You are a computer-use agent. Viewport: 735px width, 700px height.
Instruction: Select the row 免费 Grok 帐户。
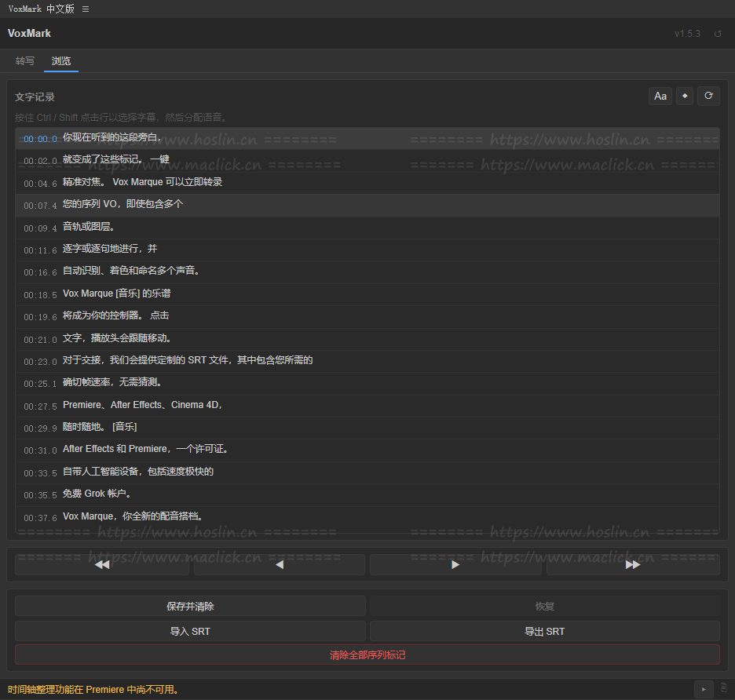pos(367,494)
